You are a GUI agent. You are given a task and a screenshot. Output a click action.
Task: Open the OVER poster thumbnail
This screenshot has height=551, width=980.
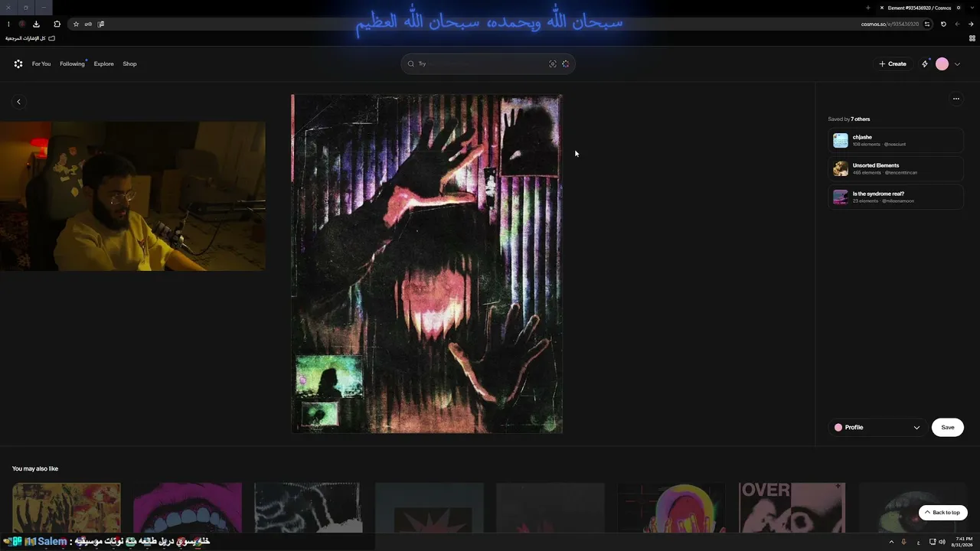coord(792,507)
